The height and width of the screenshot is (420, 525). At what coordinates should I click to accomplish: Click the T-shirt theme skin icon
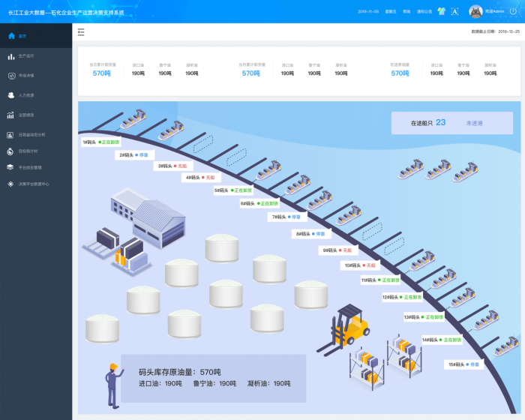[x=439, y=11]
